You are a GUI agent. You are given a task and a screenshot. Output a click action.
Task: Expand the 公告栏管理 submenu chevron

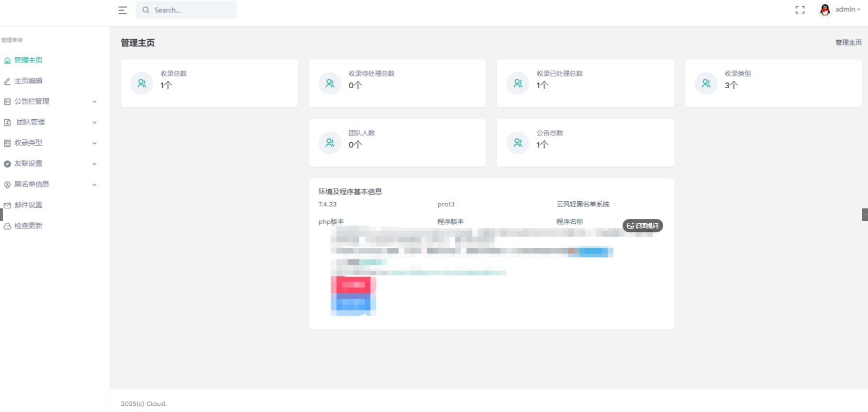94,102
